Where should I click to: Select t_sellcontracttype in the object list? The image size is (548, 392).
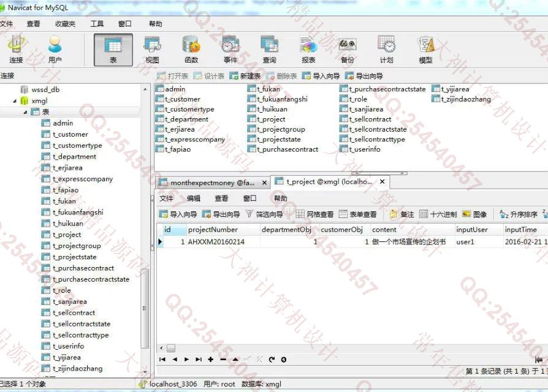pyautogui.click(x=377, y=139)
